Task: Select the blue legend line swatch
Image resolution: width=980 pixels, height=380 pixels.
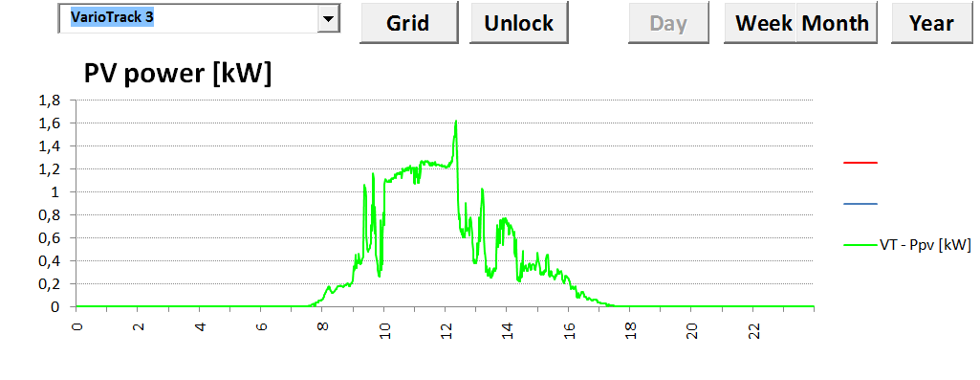Action: (x=860, y=204)
